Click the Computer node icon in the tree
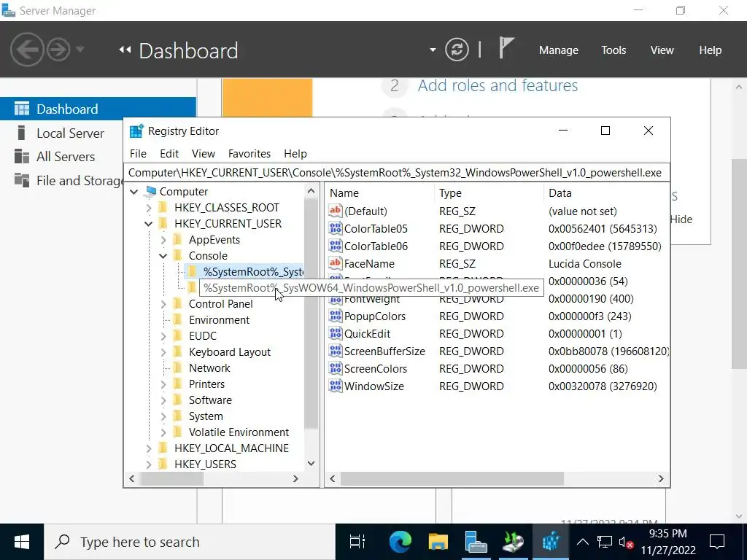 point(150,192)
